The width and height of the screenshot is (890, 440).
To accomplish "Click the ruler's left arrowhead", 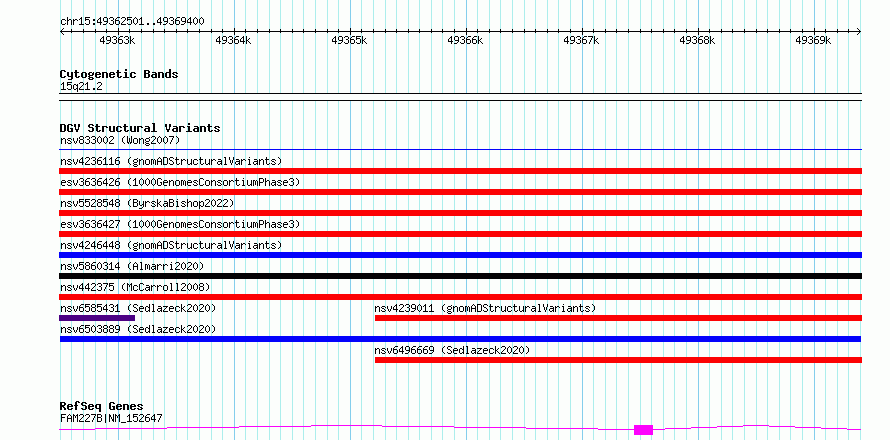I will pyautogui.click(x=62, y=32).
